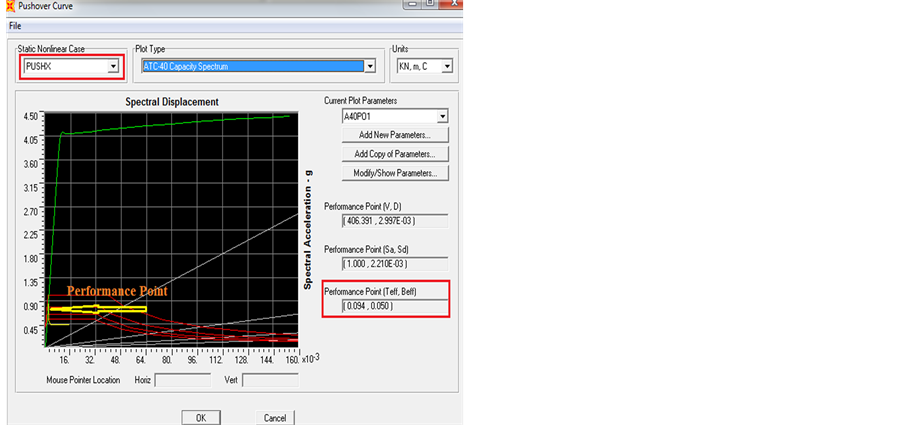Open Current Plot Parameters A40PO1 dropdown
The width and height of the screenshot is (902, 425).
[440, 116]
